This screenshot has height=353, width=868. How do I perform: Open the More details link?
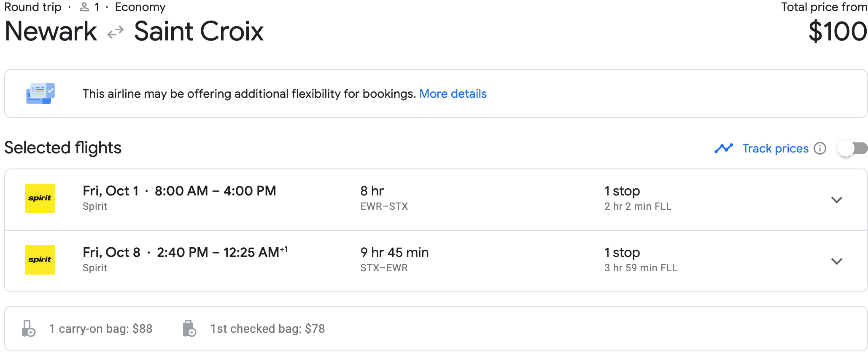click(453, 94)
